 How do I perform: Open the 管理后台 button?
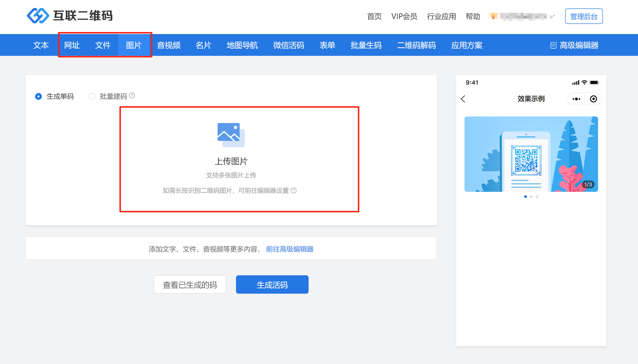tap(584, 16)
